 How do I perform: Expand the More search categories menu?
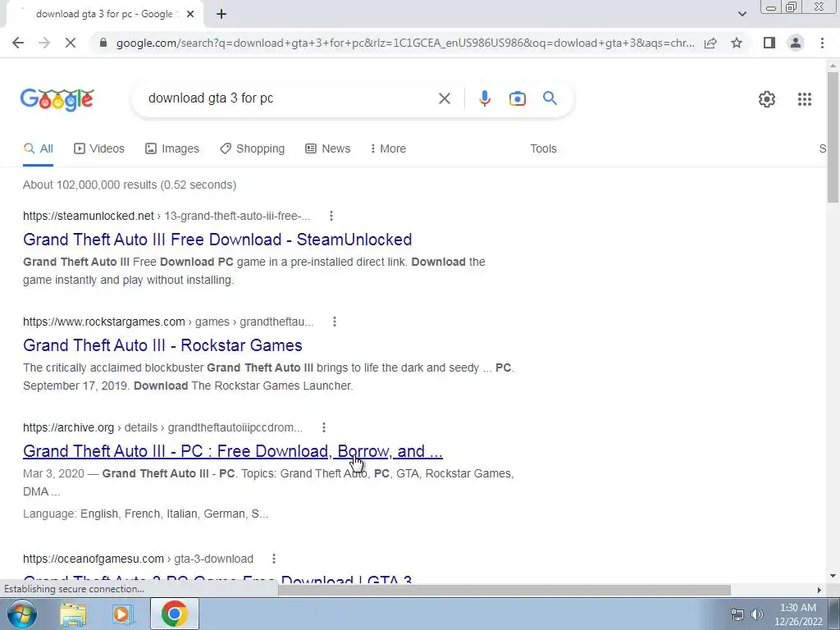click(388, 148)
